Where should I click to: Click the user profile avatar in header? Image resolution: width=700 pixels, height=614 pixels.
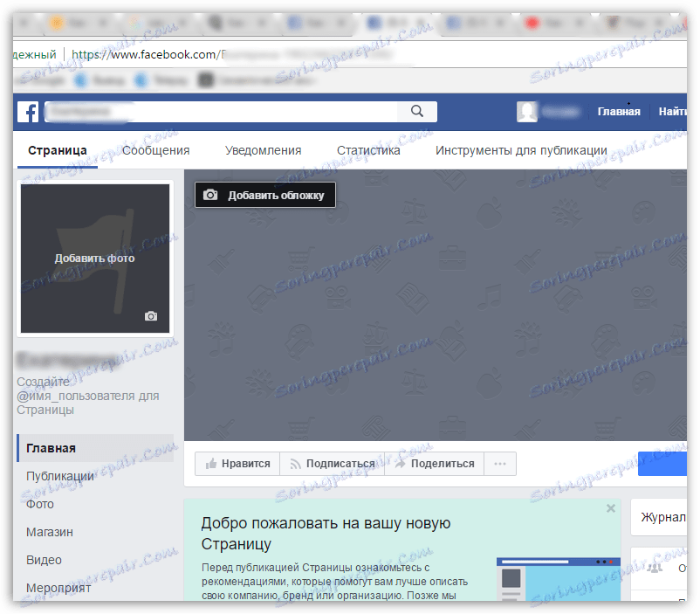pos(527,111)
